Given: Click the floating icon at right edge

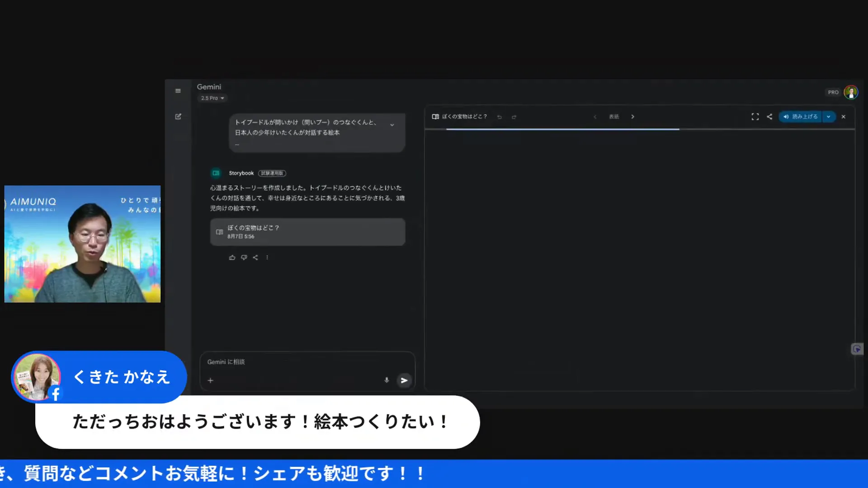Looking at the screenshot, I should click(857, 349).
